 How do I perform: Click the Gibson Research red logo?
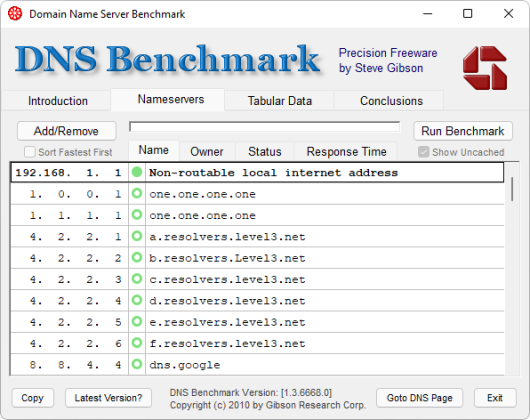[x=485, y=68]
